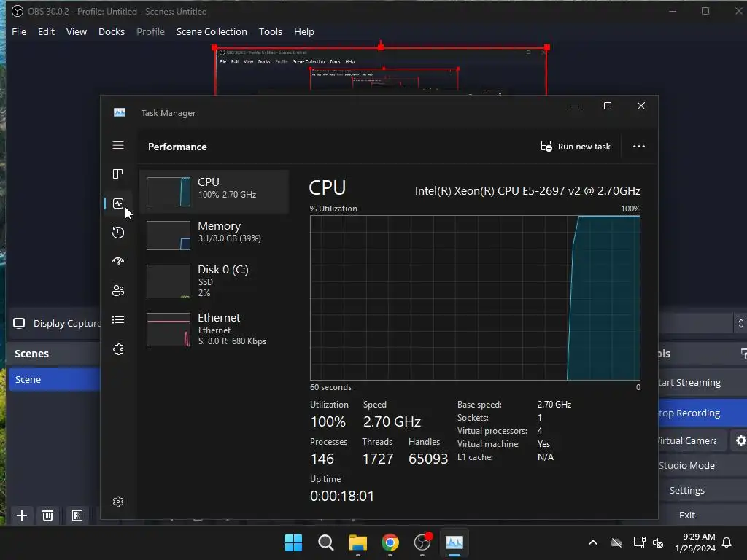747x560 pixels.
Task: Remove selected scene with trash icon
Action: tap(47, 516)
